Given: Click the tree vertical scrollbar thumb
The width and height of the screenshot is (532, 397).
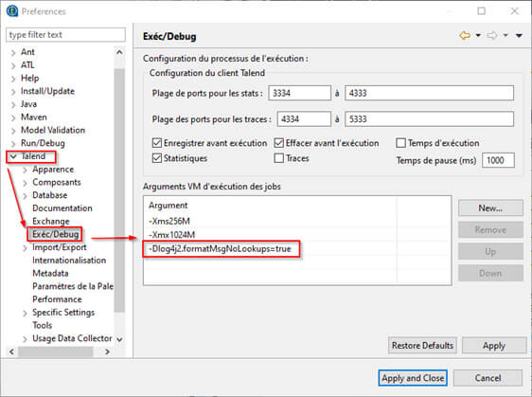Looking at the screenshot, I should click(x=119, y=190).
